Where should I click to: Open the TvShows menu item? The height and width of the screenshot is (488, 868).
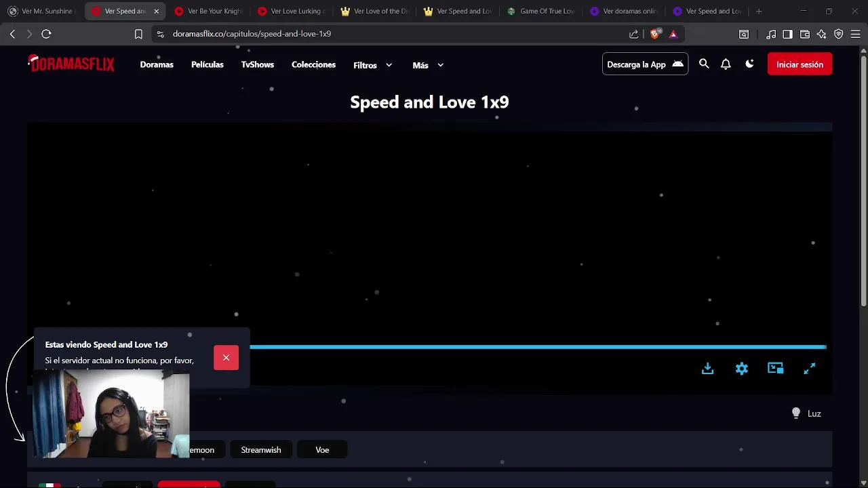pyautogui.click(x=258, y=64)
